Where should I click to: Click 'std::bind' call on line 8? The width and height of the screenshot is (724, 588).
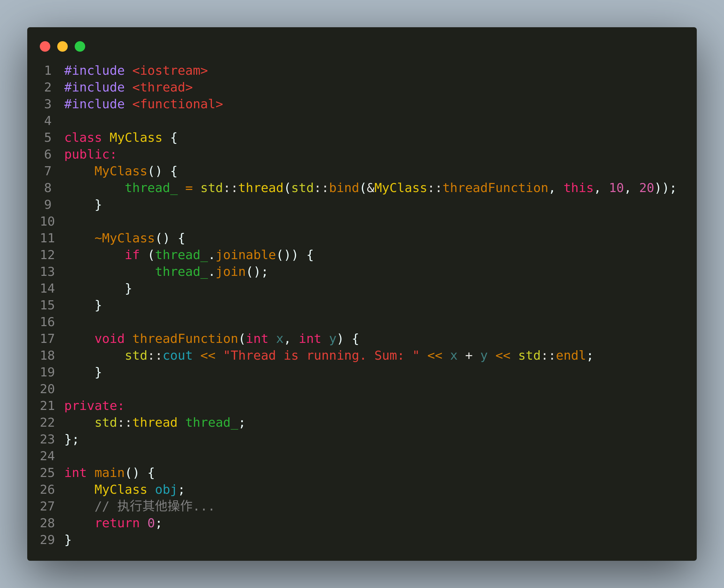325,188
